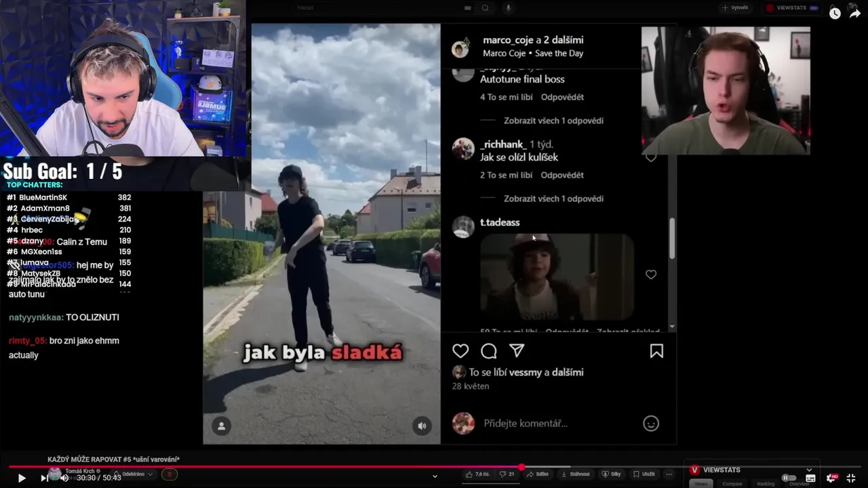
Task: Select the VIEWSTATS Overview tab
Action: 799,484
